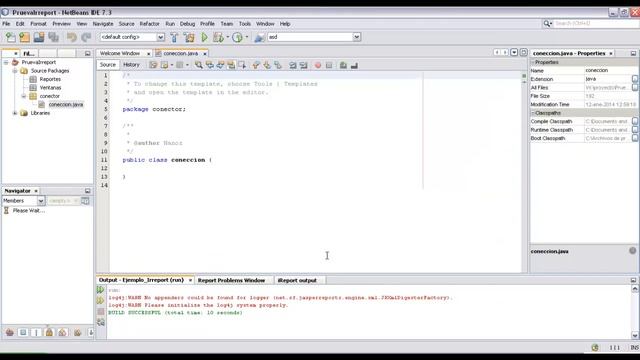Click the Profile Project clock icon
The width and height of the screenshot is (640, 360).
pyautogui.click(x=237, y=38)
